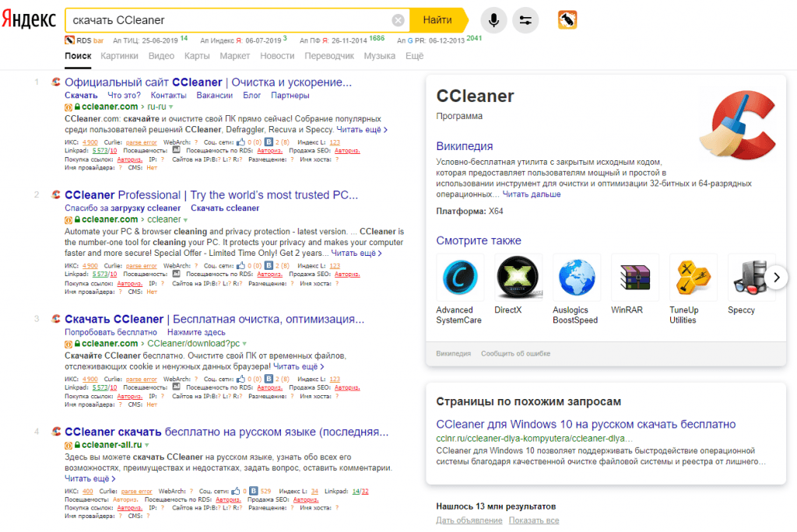Open the Auslogics BoostSpeed globe icon

[577, 278]
